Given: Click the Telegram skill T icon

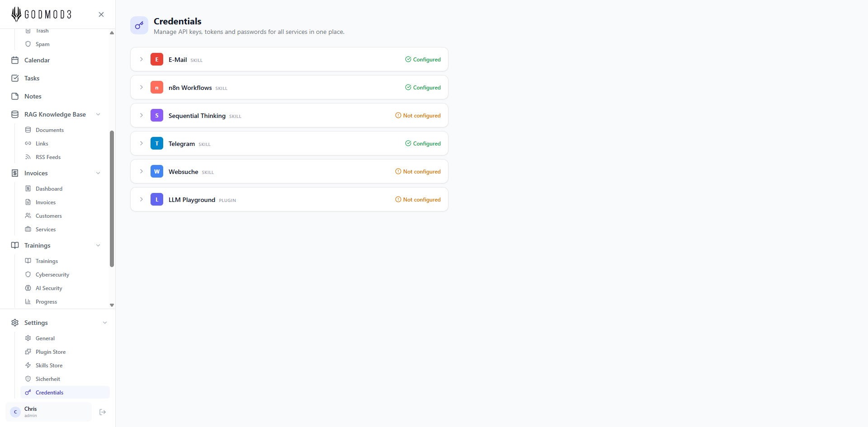Looking at the screenshot, I should (157, 144).
